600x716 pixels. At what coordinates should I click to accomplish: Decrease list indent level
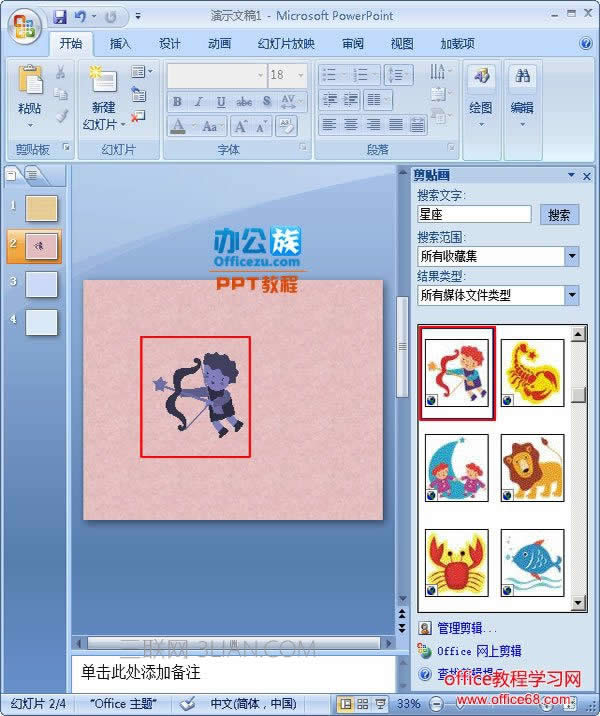[x=330, y=100]
